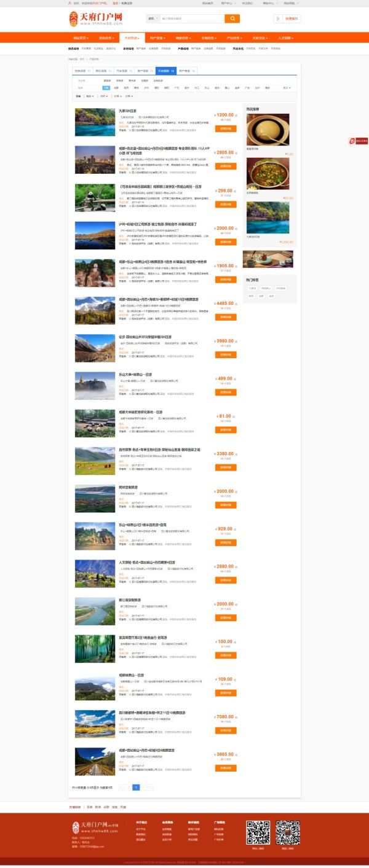The width and height of the screenshot is (369, 868).
Task: Open the 价格 sort dropdown
Action: [130, 96]
